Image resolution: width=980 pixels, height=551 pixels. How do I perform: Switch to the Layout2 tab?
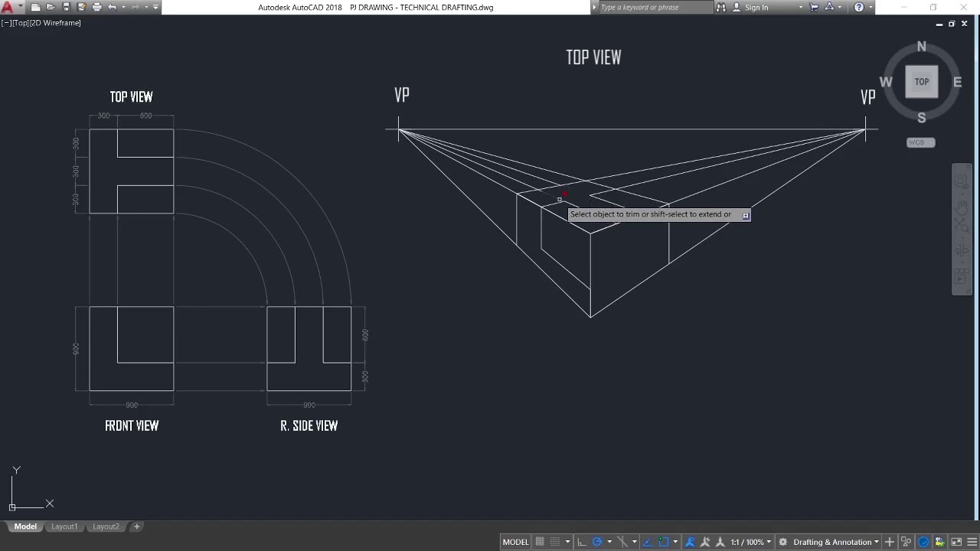point(106,527)
